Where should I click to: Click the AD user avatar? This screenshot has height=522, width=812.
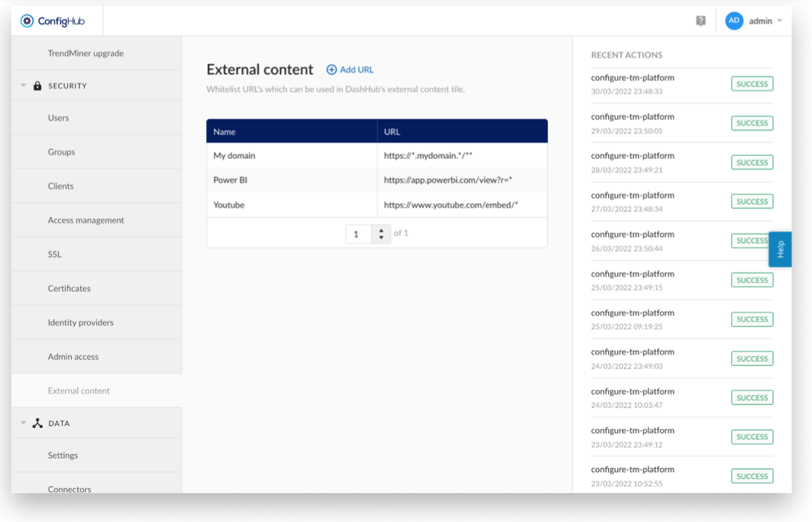(734, 21)
